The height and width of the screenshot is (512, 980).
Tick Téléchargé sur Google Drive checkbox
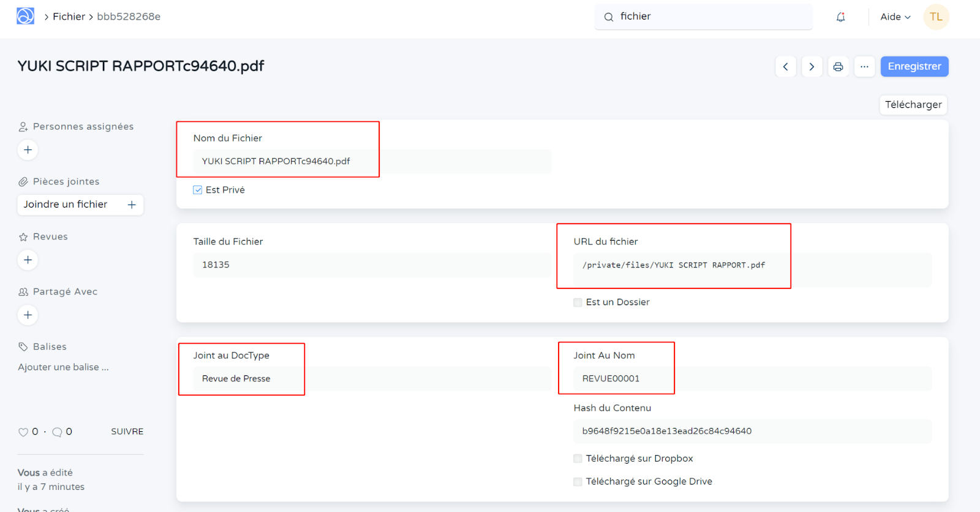pos(578,482)
